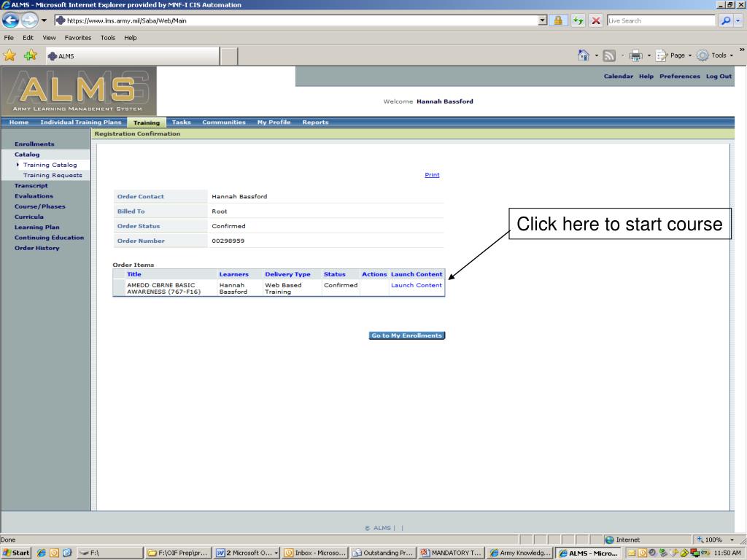This screenshot has width=747, height=560.
Task: Click the Delivery Type column header
Action: pyautogui.click(x=287, y=274)
